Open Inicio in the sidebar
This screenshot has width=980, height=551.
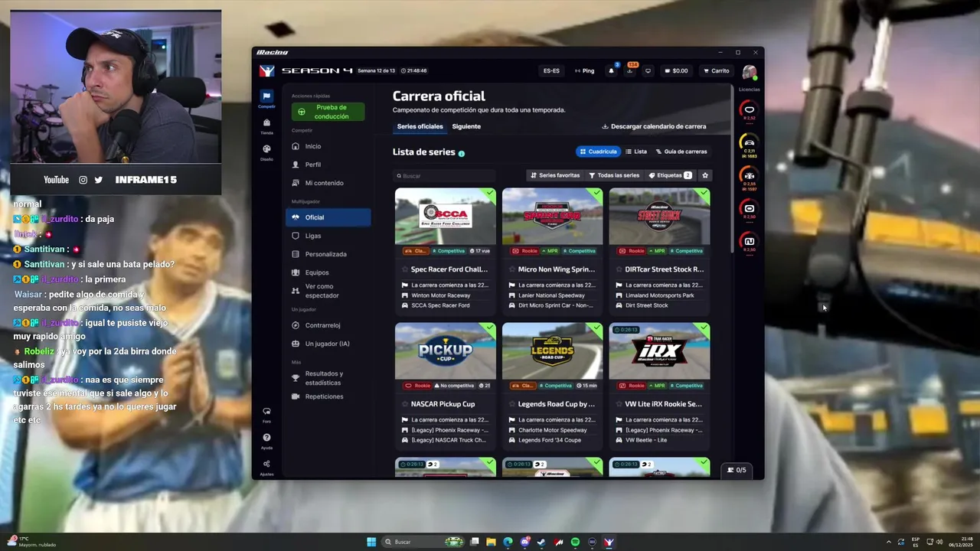(x=328, y=146)
